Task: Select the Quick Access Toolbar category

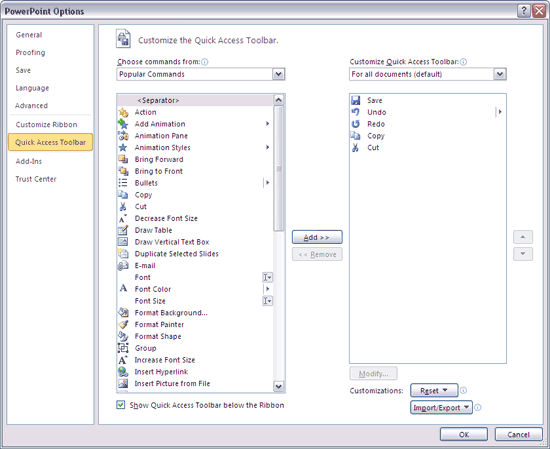Action: coord(51,142)
